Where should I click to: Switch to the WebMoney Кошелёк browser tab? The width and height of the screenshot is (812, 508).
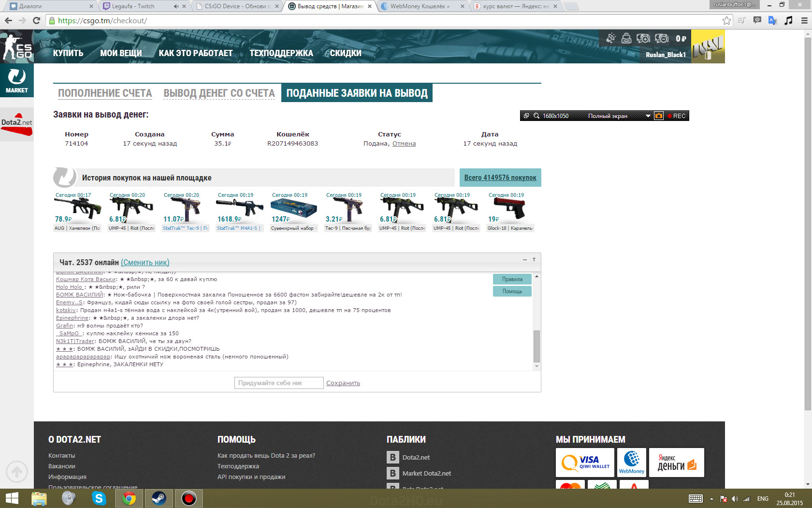pos(422,6)
